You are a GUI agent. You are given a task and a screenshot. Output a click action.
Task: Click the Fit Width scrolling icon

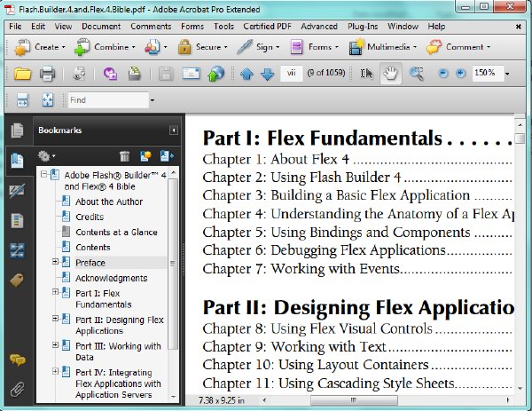pyautogui.click(x=22, y=99)
